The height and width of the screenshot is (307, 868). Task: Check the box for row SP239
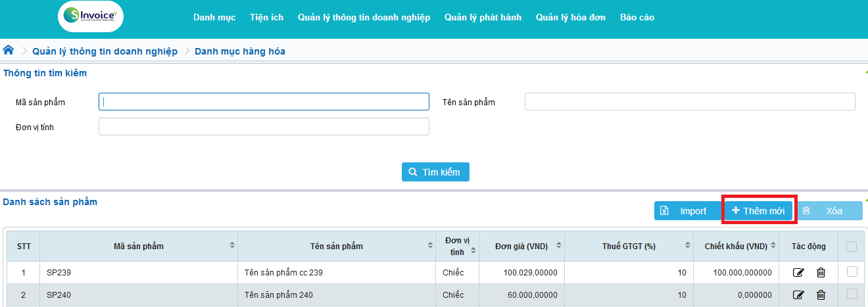point(852,272)
